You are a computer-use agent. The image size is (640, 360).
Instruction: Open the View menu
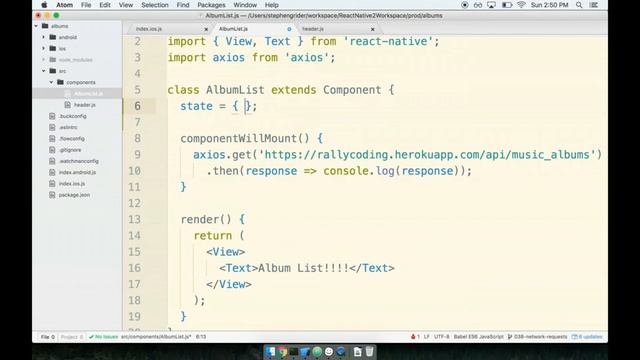point(126,5)
